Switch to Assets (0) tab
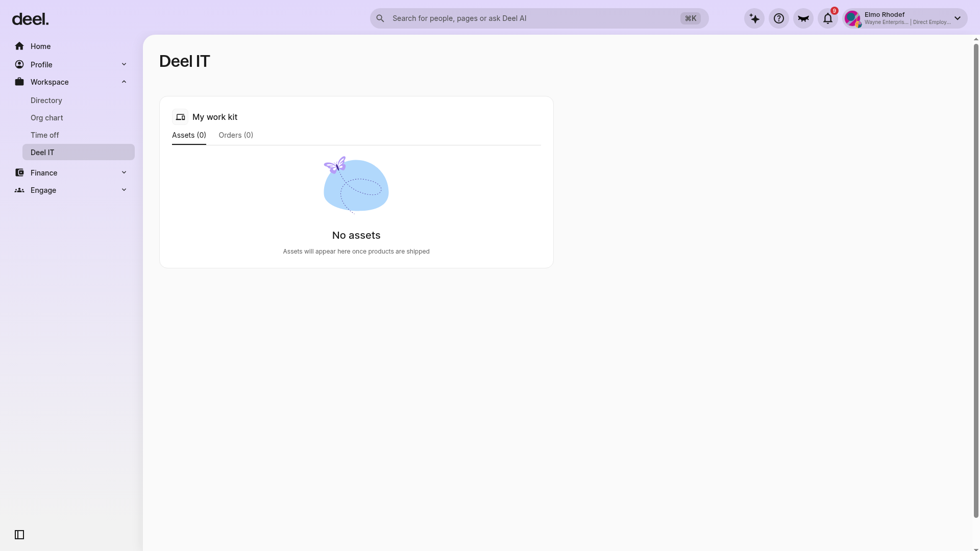This screenshot has width=980, height=551. (189, 135)
